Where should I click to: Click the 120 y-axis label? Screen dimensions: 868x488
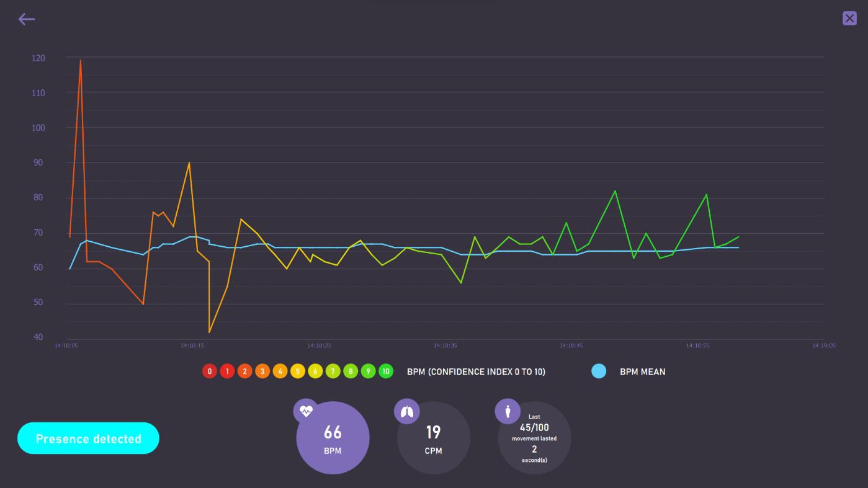tap(38, 58)
